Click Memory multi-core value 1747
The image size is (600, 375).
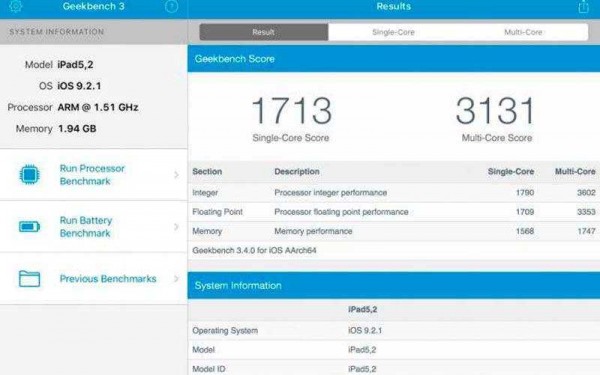(586, 231)
